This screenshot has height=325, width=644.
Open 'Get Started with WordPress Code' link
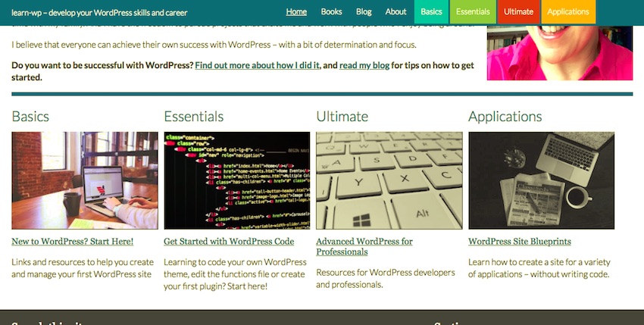coord(229,242)
